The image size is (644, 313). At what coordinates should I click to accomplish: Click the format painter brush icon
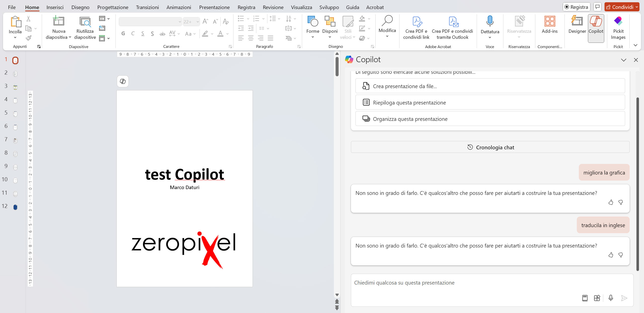[x=28, y=38]
